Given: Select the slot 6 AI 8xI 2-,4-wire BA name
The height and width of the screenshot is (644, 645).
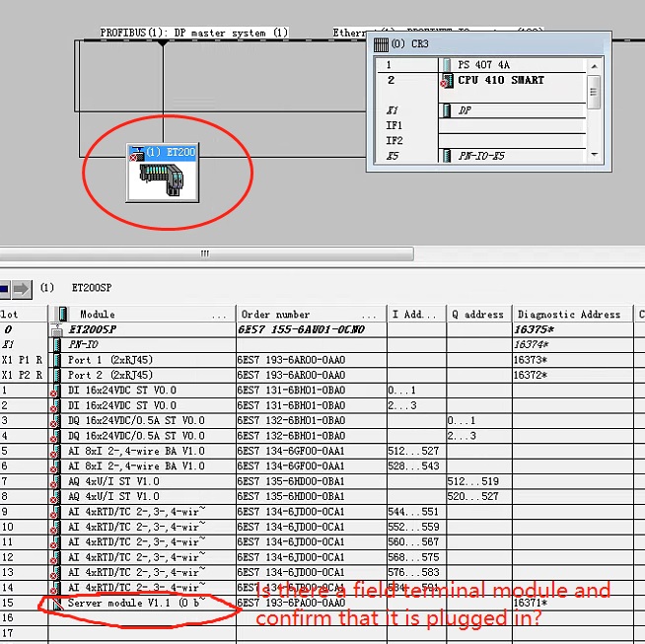Looking at the screenshot, I should (136, 466).
